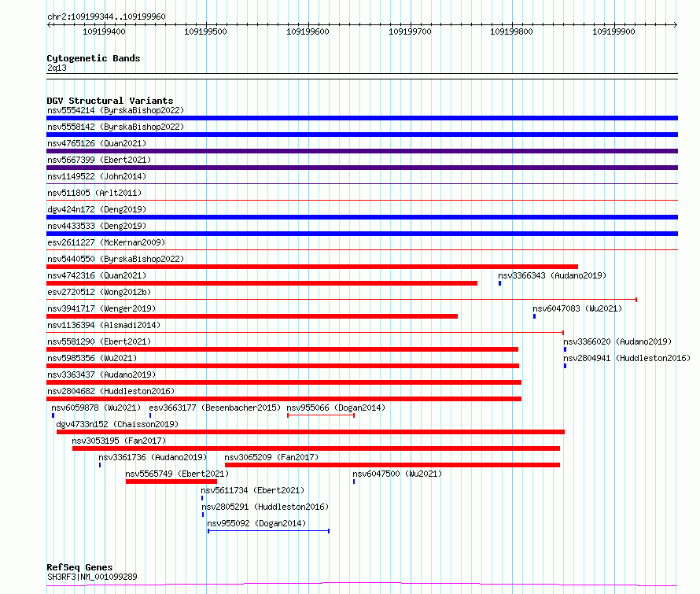Click the nsv2805291 small blue marker
The image size is (700, 594).
[x=203, y=515]
